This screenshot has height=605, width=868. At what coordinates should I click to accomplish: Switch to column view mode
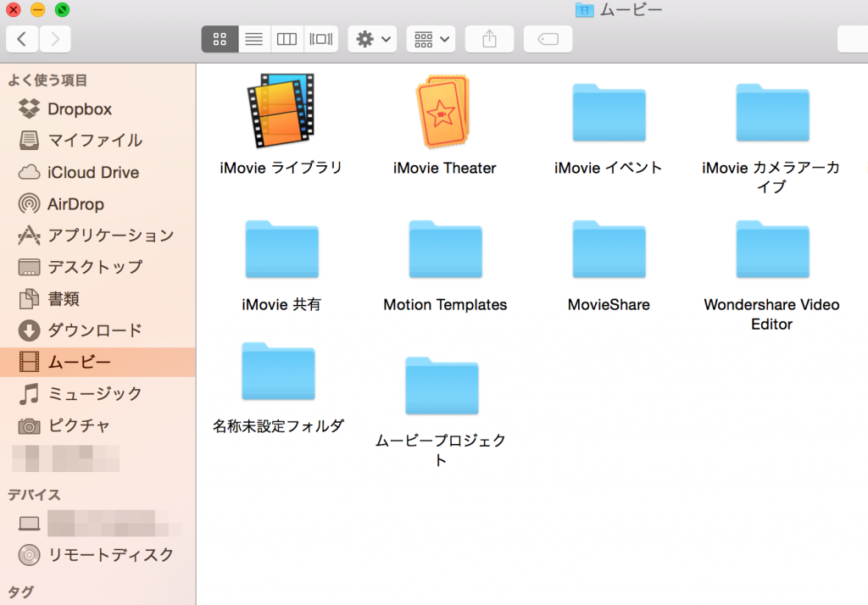click(287, 39)
